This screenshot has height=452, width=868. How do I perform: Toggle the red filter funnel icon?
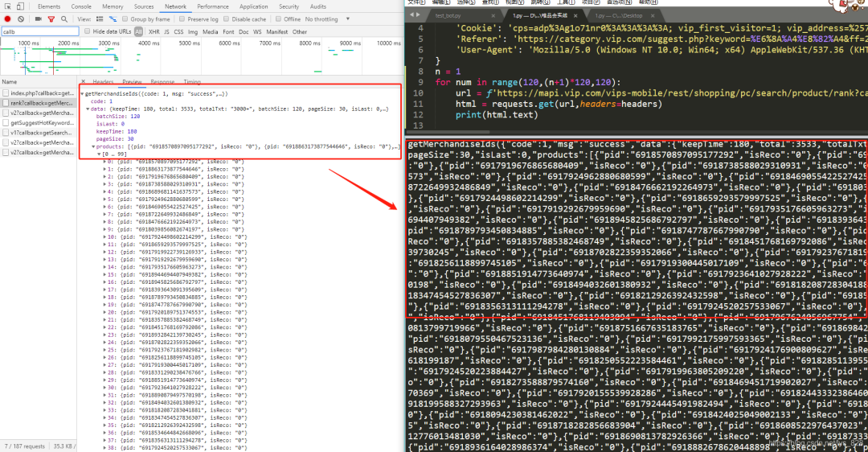point(51,18)
